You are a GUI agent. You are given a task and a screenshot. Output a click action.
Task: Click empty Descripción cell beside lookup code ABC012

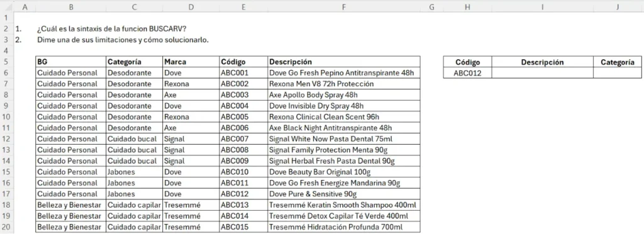[542, 73]
